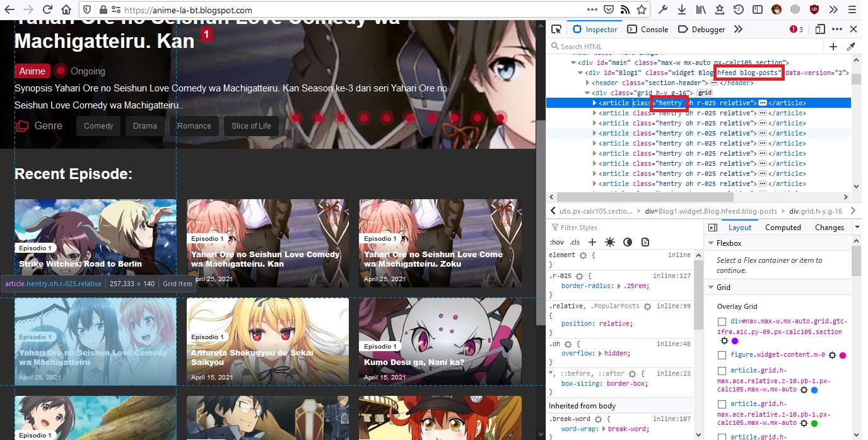The height and width of the screenshot is (440, 868).
Task: Go back using the browser Back arrow
Action: tap(11, 9)
